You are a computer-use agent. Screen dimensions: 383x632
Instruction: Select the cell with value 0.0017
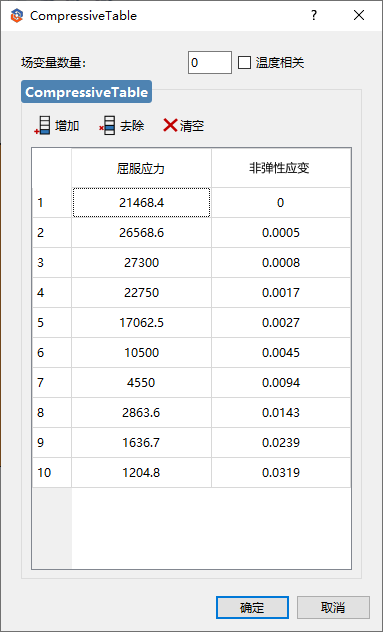tap(281, 293)
